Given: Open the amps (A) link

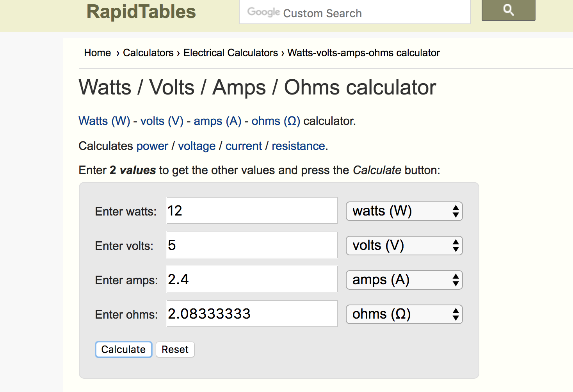Looking at the screenshot, I should point(217,121).
